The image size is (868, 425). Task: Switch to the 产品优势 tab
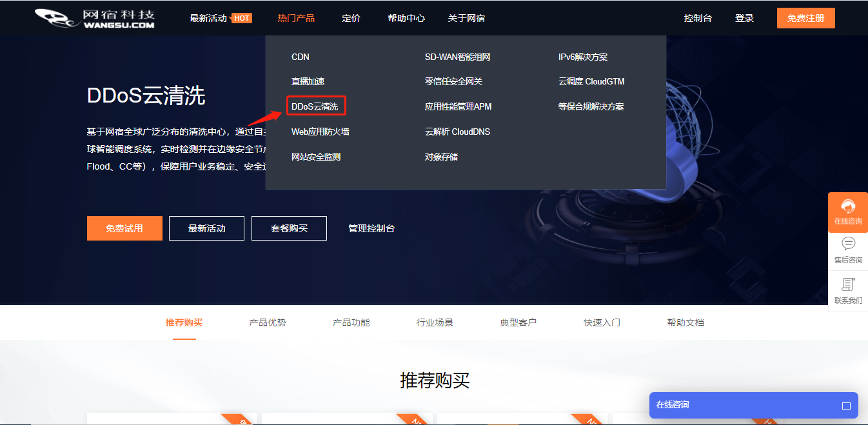point(268,322)
